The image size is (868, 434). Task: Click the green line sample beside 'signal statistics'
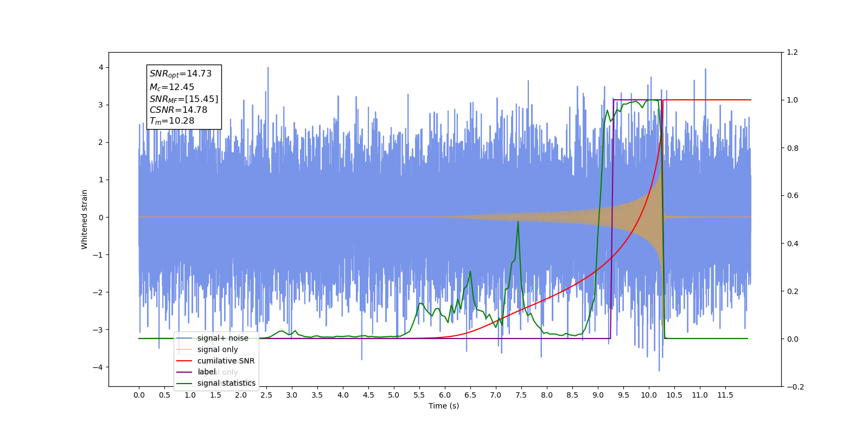pyautogui.click(x=184, y=384)
